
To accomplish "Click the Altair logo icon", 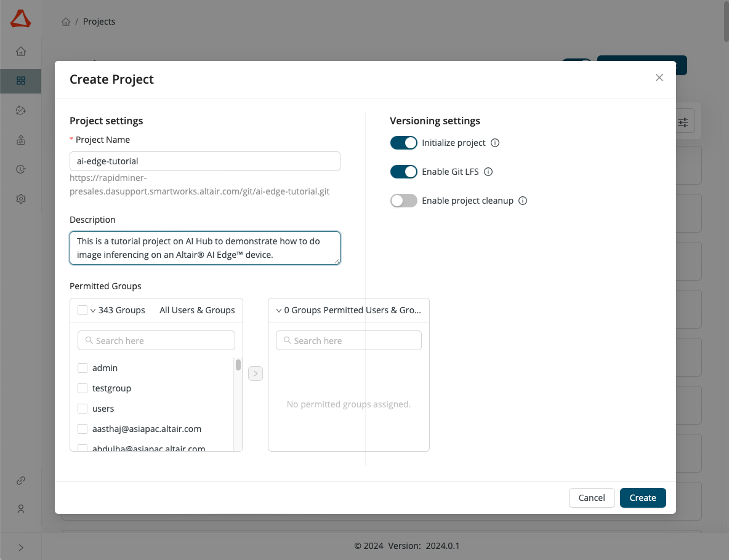I will pyautogui.click(x=20, y=20).
